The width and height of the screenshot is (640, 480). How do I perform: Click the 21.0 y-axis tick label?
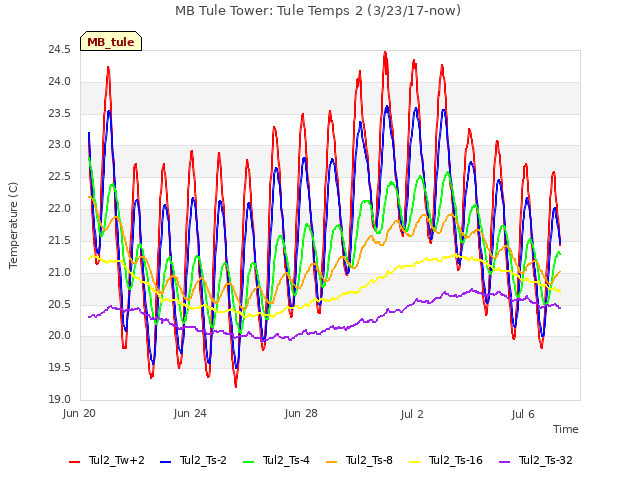tap(59, 272)
